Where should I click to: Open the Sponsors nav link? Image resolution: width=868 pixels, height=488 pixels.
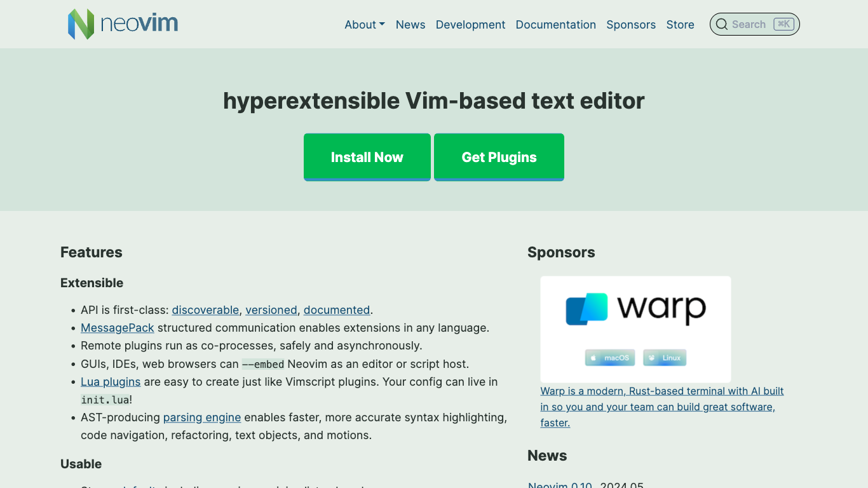[631, 25]
